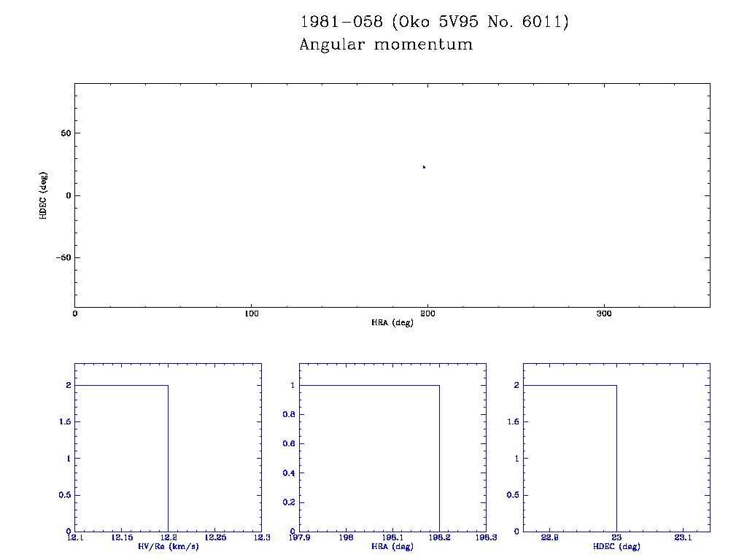Click the 'HRA (deg)' label under the top plot

[x=392, y=322]
